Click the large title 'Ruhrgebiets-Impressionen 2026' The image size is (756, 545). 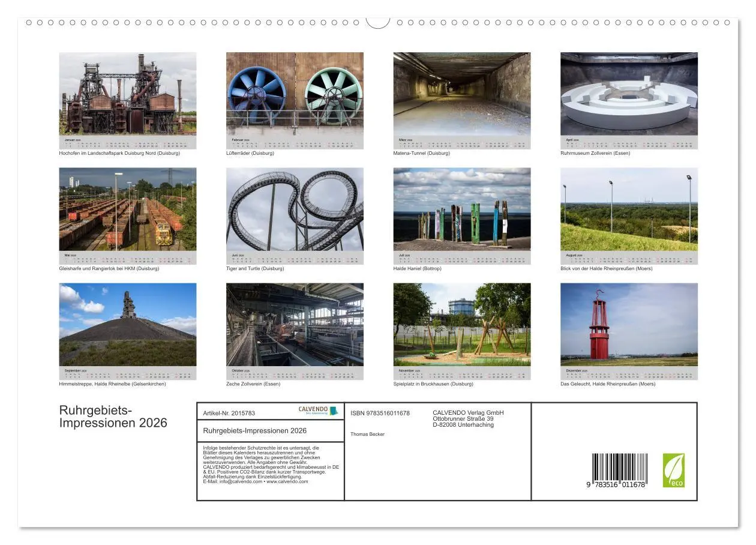click(x=113, y=417)
